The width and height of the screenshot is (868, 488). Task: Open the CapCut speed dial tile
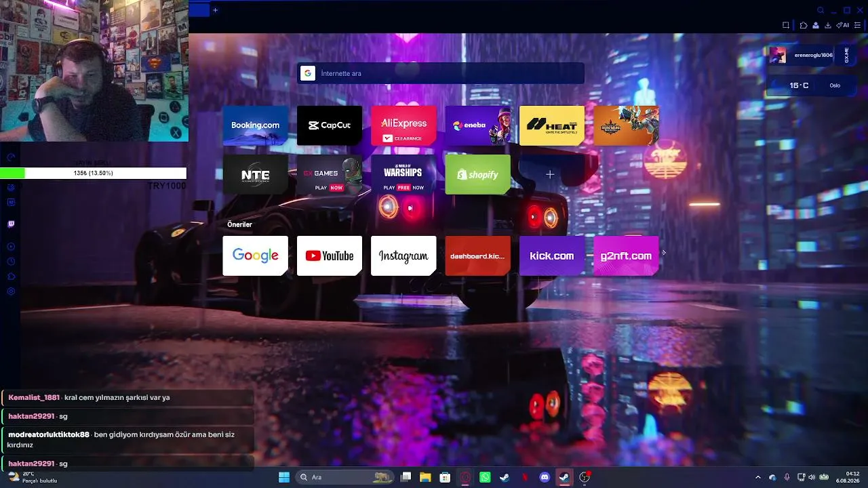point(330,125)
